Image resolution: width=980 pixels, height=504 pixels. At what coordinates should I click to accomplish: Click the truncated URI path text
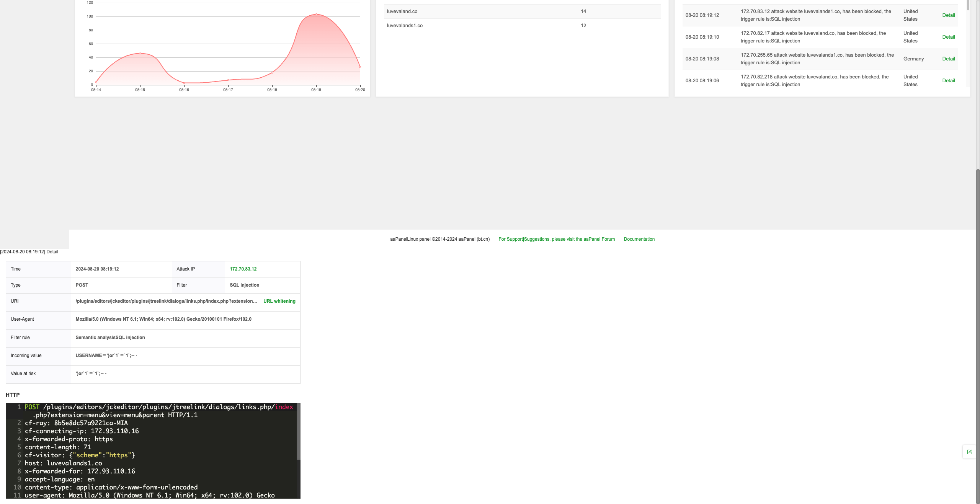166,301
